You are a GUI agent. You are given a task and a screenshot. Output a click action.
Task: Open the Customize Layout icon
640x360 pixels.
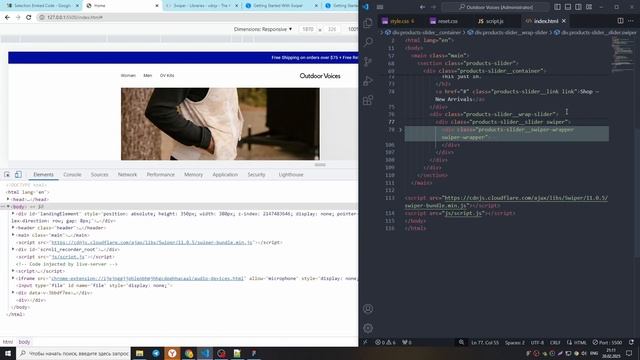(589, 7)
